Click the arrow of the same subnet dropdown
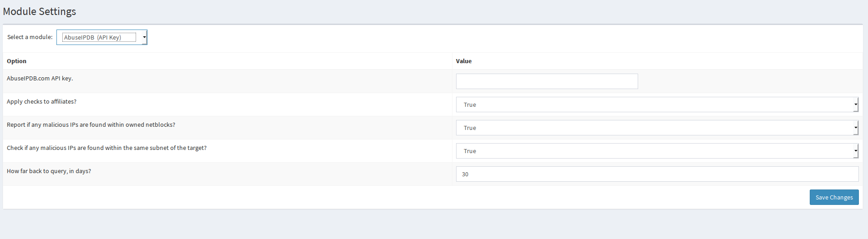 coord(856,151)
